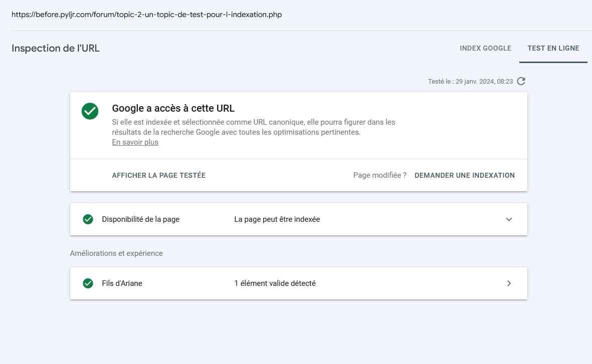Click "Google a accès à cette URL" heading
The height and width of the screenshot is (364, 592).
pos(173,108)
